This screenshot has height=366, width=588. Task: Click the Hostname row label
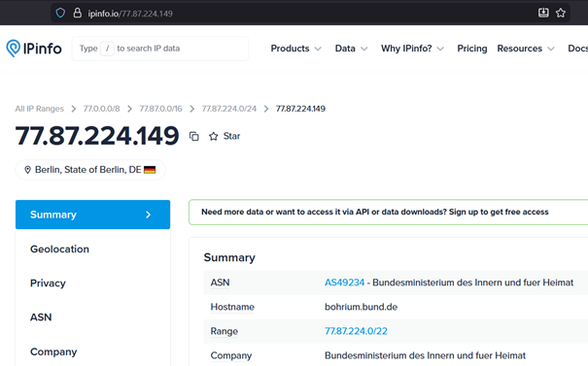232,307
